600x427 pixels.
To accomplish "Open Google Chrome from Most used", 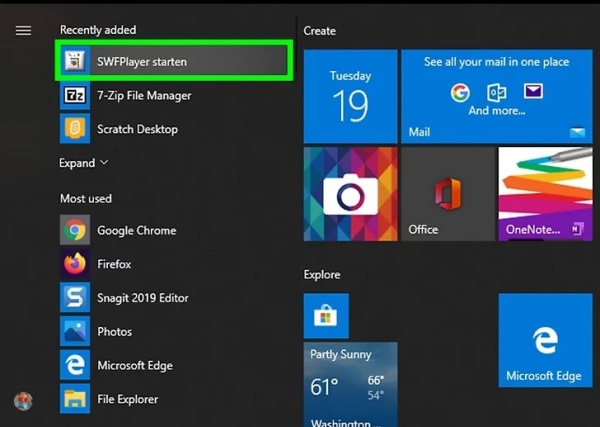I will 135,231.
